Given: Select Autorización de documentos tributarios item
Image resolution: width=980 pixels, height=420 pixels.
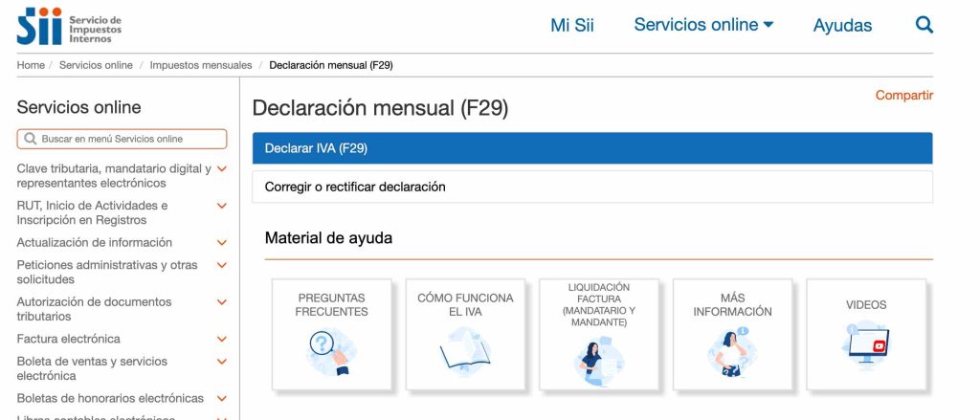Looking at the screenshot, I should [94, 309].
